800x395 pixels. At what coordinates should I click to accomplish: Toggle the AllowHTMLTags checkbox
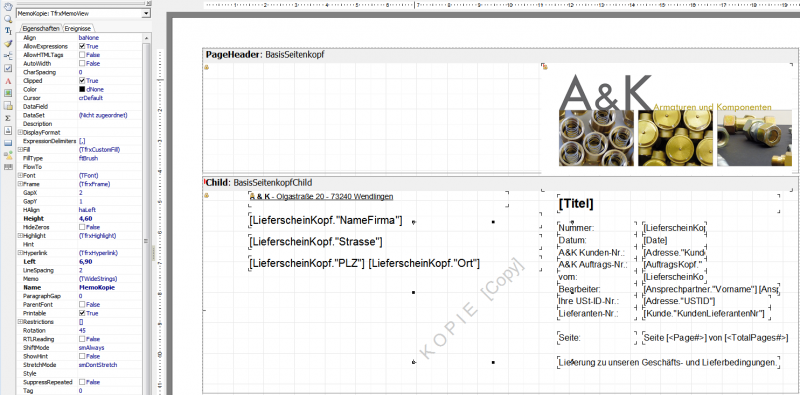tap(82, 55)
